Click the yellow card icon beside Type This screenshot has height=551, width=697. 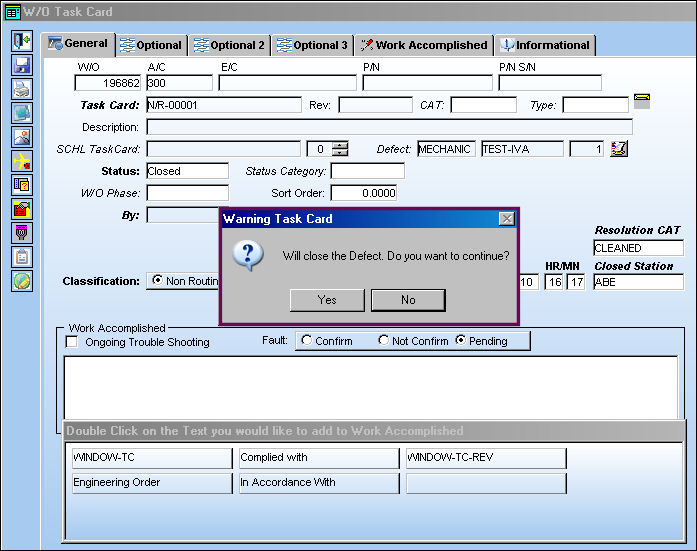click(641, 101)
